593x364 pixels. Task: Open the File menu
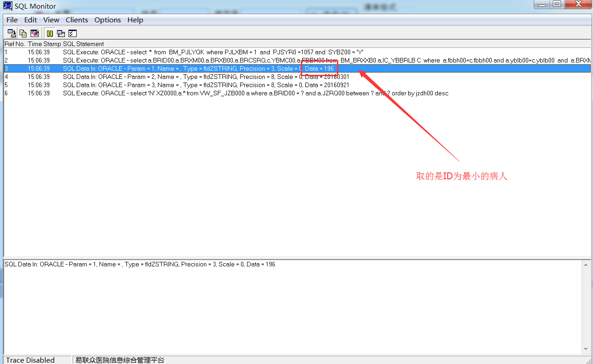(12, 20)
